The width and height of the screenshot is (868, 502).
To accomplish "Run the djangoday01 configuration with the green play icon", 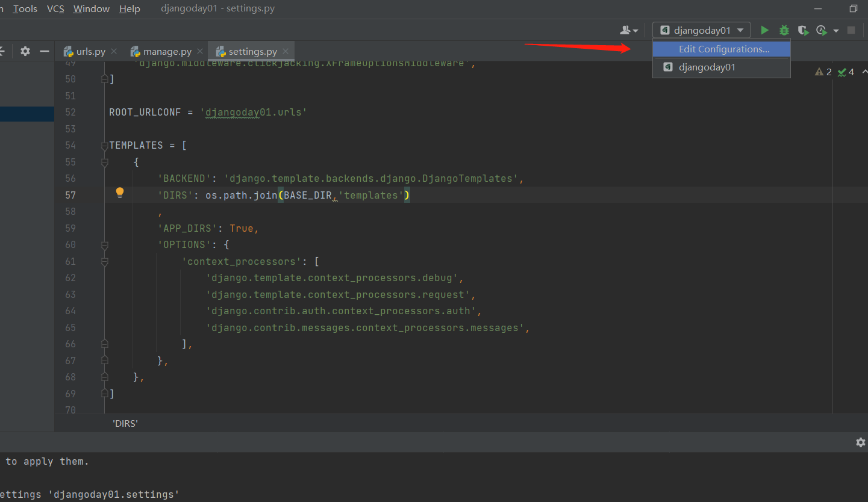I will click(764, 30).
